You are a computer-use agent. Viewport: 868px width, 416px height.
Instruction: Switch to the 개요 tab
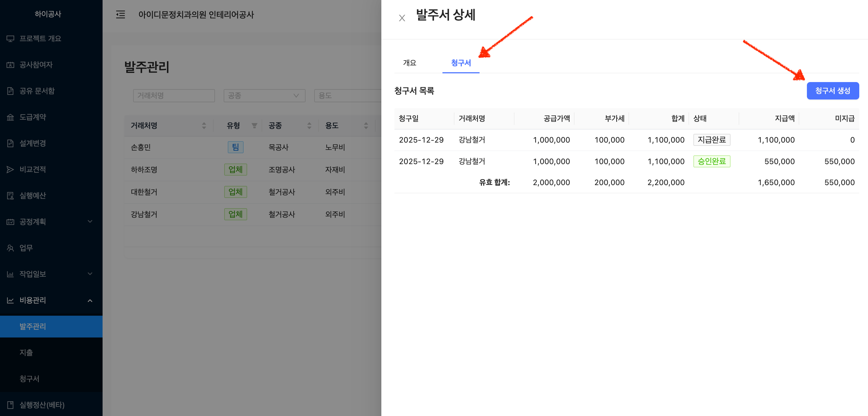pos(409,63)
